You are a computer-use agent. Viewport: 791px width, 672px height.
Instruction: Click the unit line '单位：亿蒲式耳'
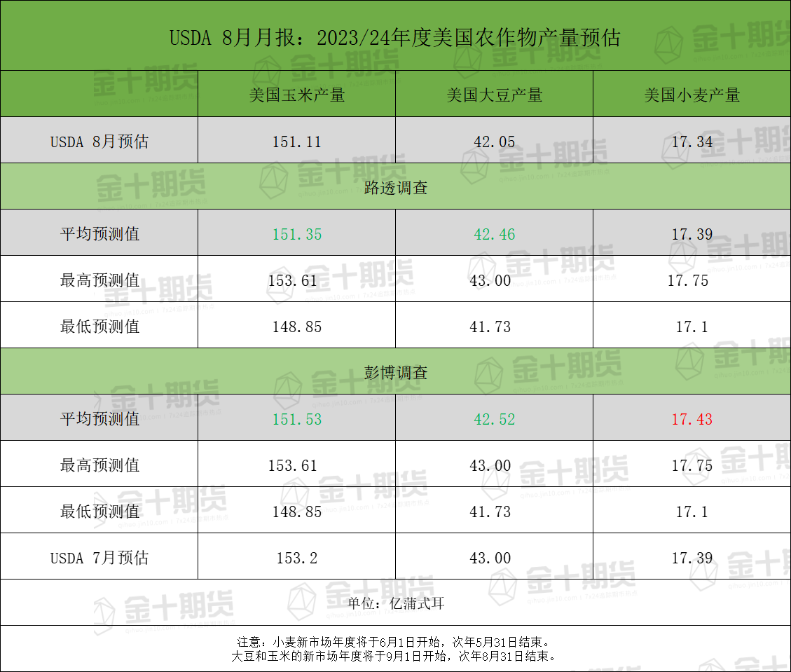395,603
